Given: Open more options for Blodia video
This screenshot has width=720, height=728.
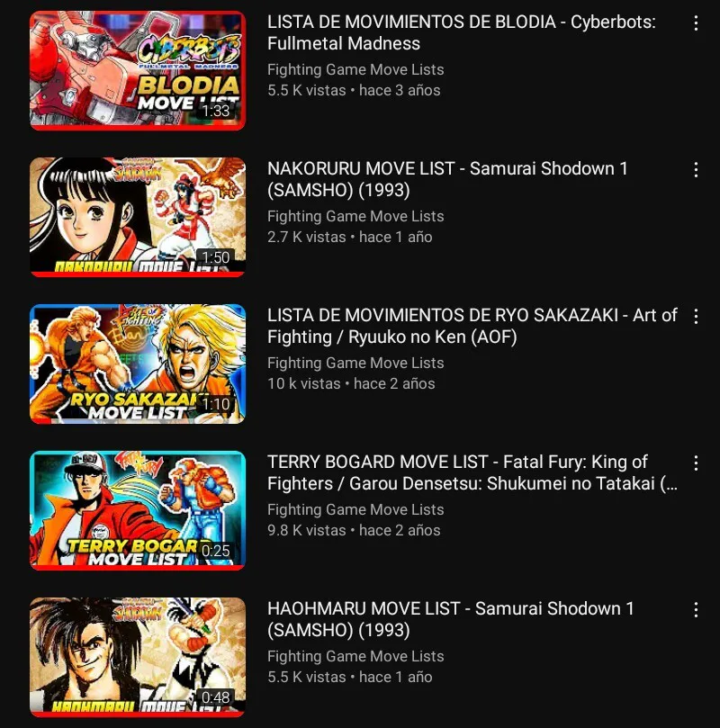Looking at the screenshot, I should 696,23.
